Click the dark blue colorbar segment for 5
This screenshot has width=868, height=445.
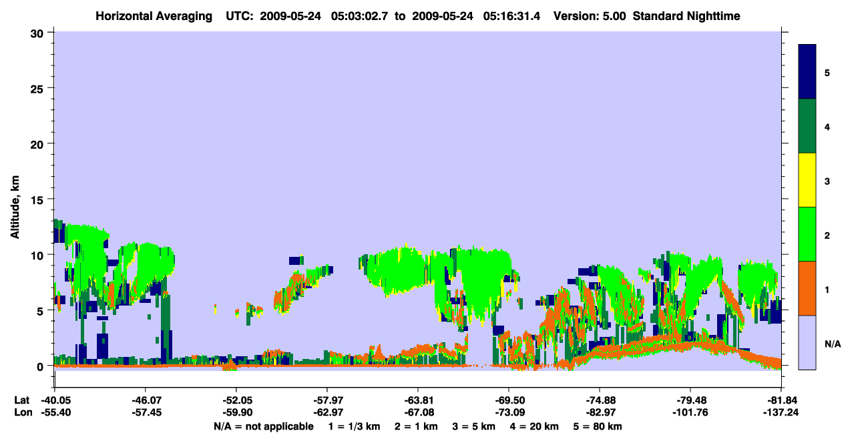point(807,72)
